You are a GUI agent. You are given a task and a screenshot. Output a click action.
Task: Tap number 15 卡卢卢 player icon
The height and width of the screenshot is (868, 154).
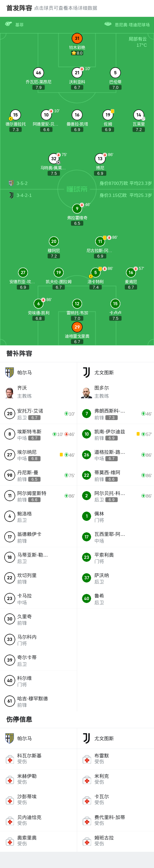(115, 304)
